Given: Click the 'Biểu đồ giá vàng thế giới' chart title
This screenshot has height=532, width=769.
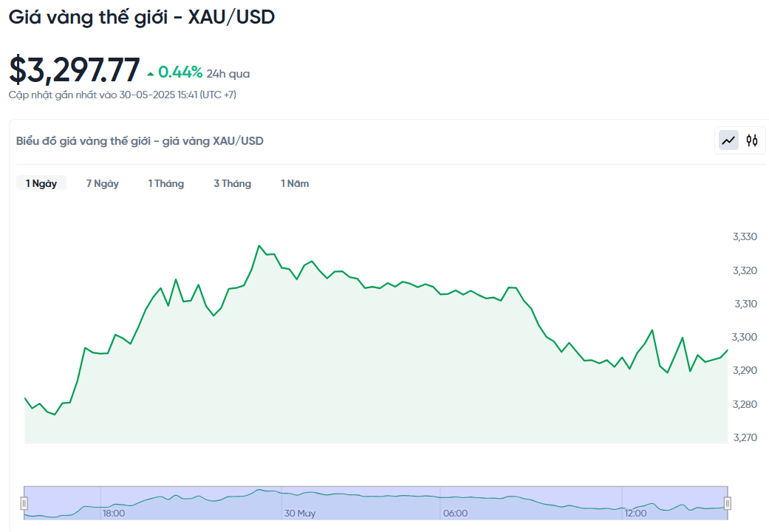Looking at the screenshot, I should pyautogui.click(x=140, y=140).
